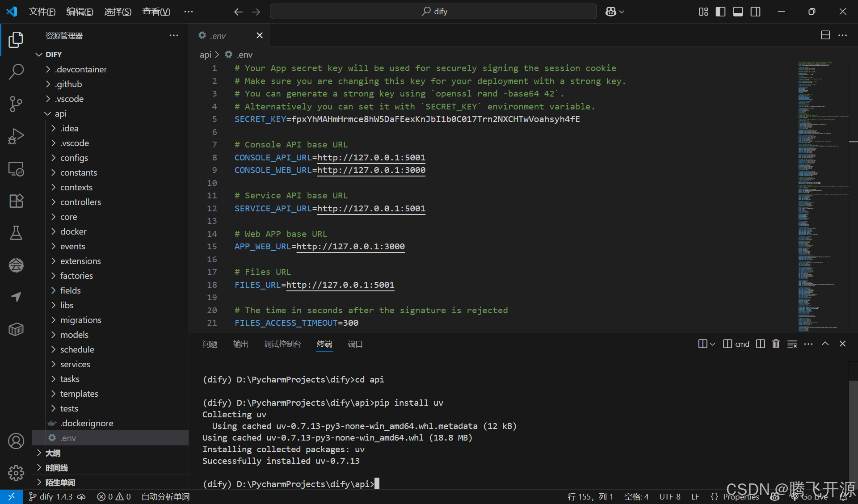
Task: Open new terminal launch profile dropdown
Action: pos(713,344)
